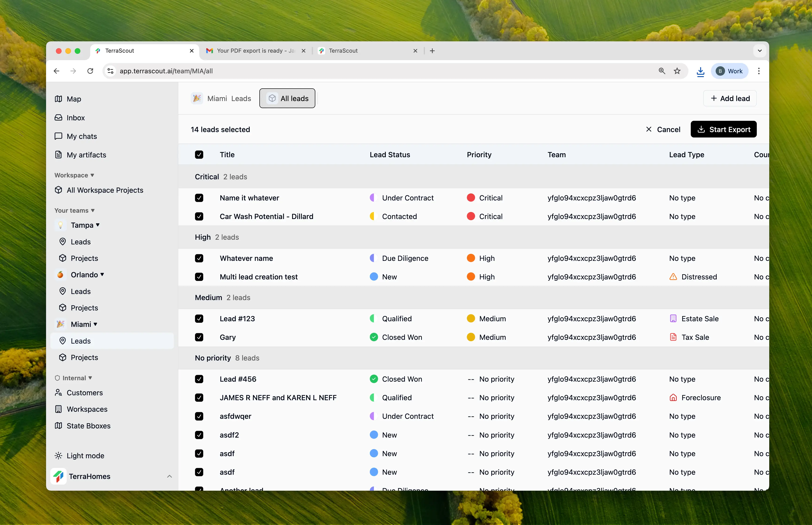
Task: Click the Light mode sun icon
Action: pos(58,456)
